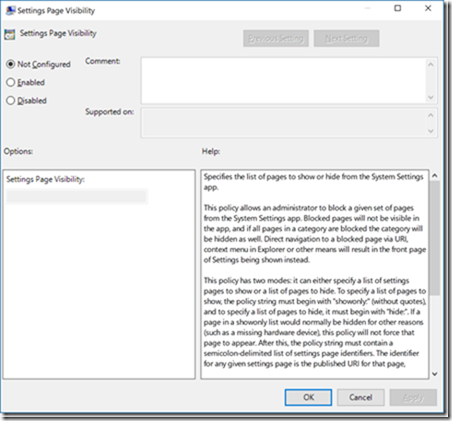Click the Comment: label
This screenshot has width=452, height=421.
[103, 61]
